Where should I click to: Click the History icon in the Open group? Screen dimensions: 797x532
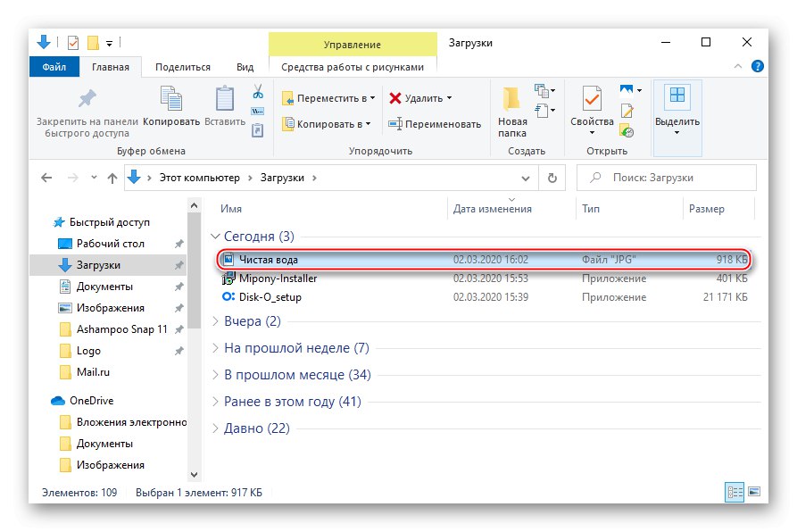click(627, 131)
